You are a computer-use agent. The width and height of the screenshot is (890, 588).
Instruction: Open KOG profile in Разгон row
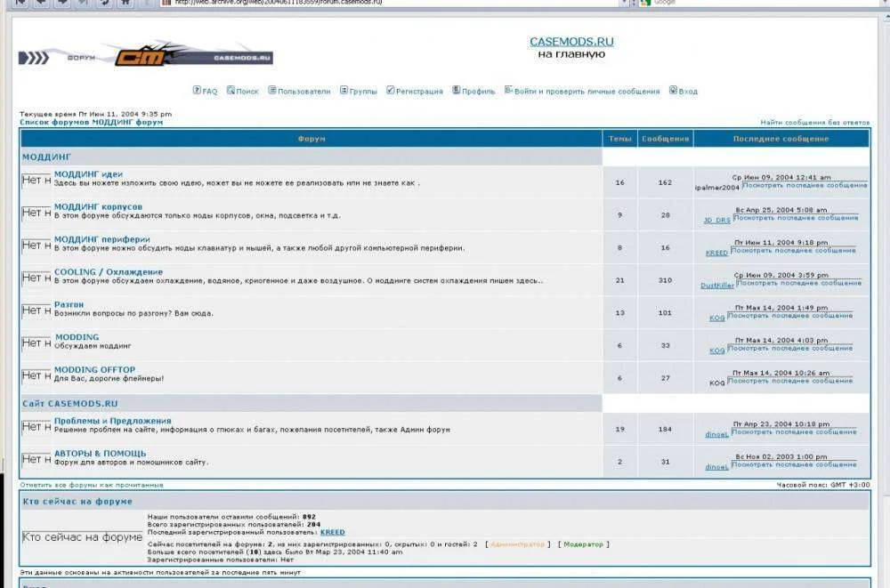pyautogui.click(x=716, y=318)
